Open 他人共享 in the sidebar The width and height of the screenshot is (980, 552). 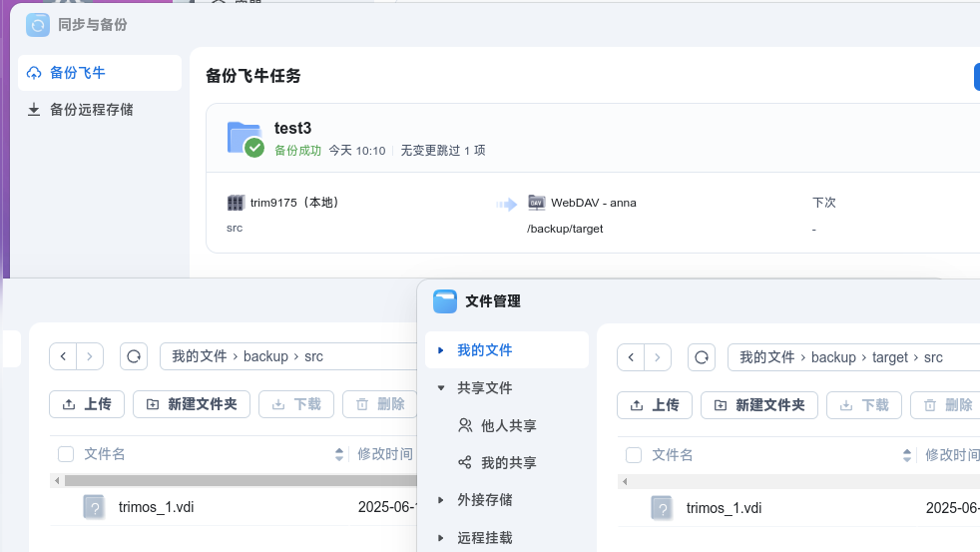pyautogui.click(x=507, y=425)
